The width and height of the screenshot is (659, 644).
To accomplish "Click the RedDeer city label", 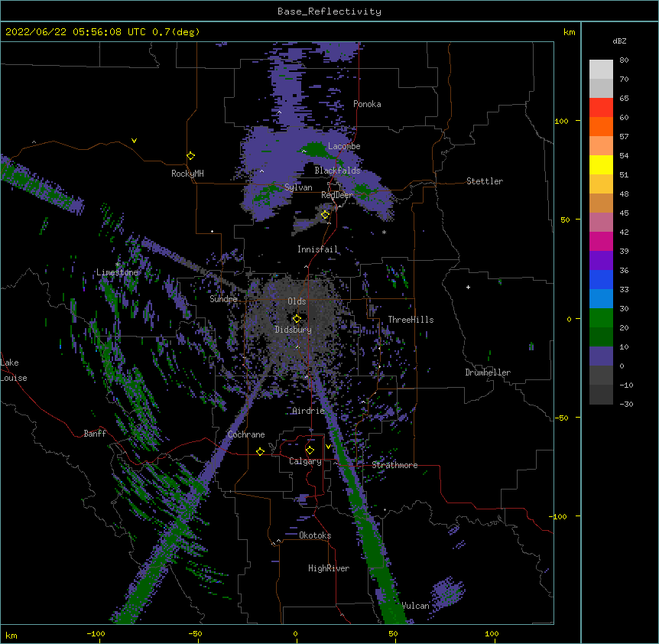I will (x=337, y=195).
